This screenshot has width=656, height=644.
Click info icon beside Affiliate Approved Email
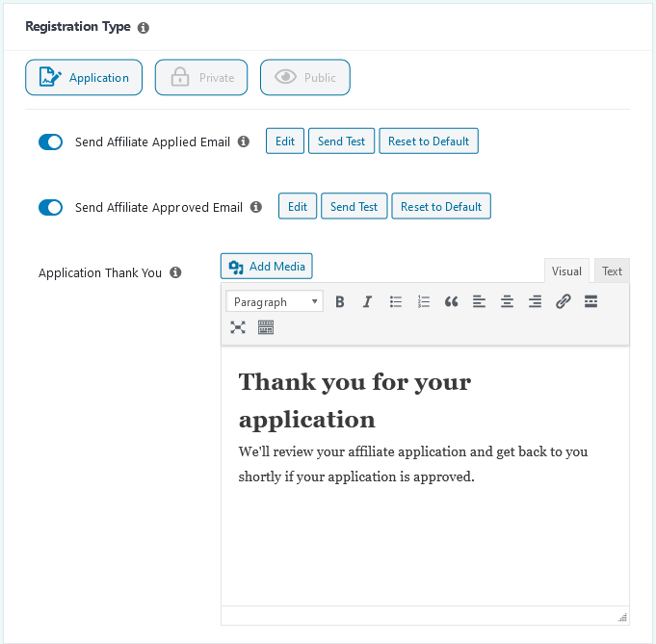click(256, 207)
